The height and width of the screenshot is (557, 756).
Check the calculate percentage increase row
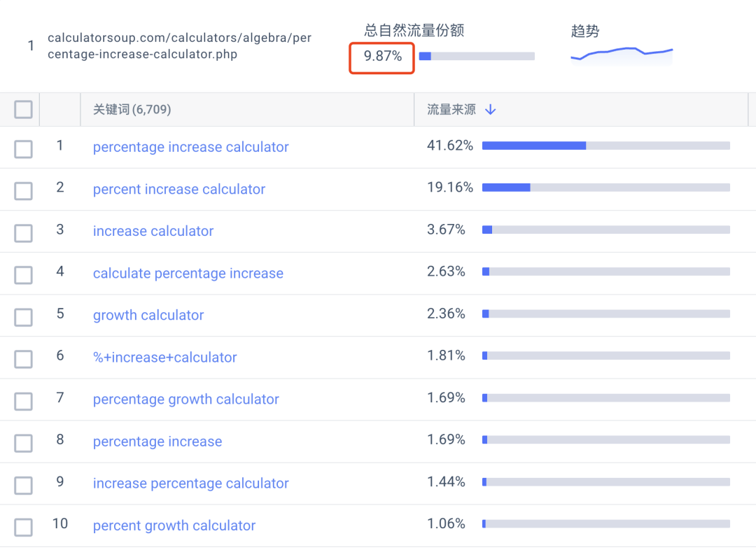click(23, 275)
